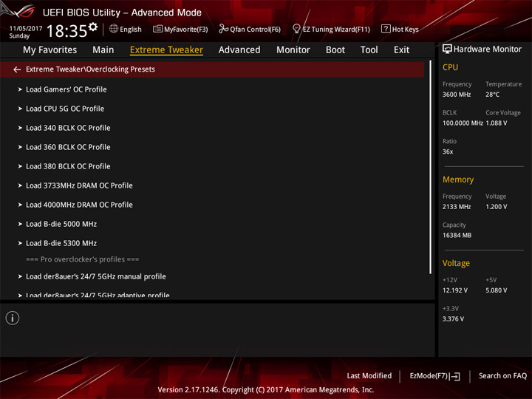Open Qfan Control(F6) label
Viewport: 532px width, 399px height.
click(255, 30)
